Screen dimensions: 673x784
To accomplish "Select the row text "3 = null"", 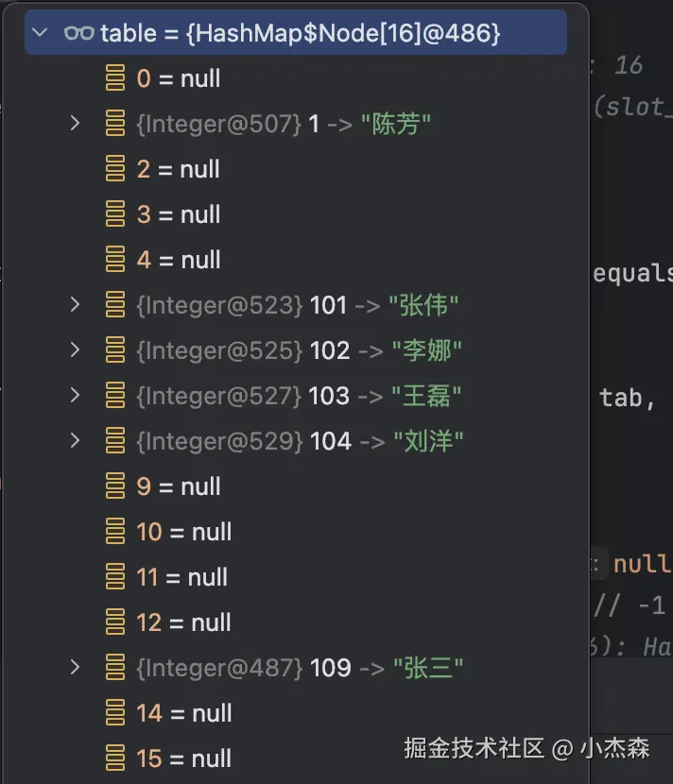I will 178,214.
